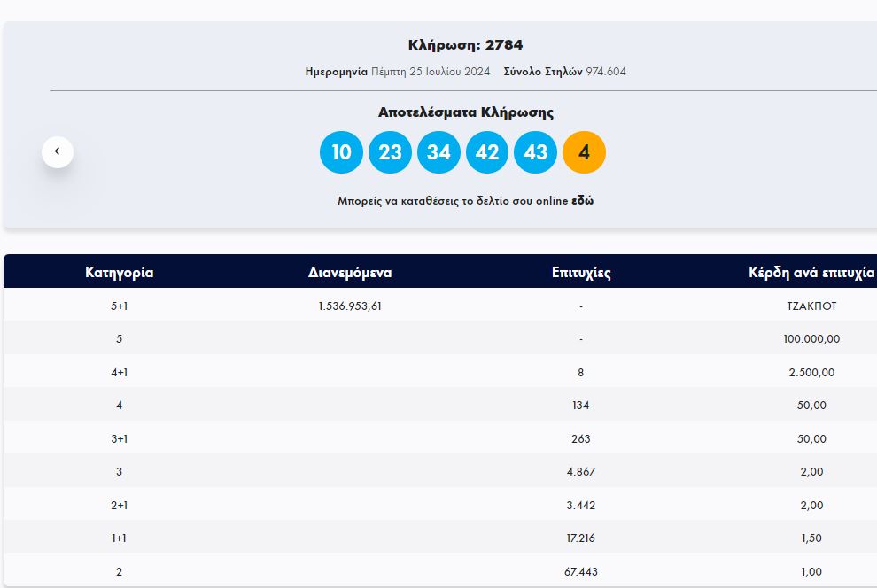The image size is (877, 588).
Task: Click the total columns value 974.604
Action: coord(606,72)
